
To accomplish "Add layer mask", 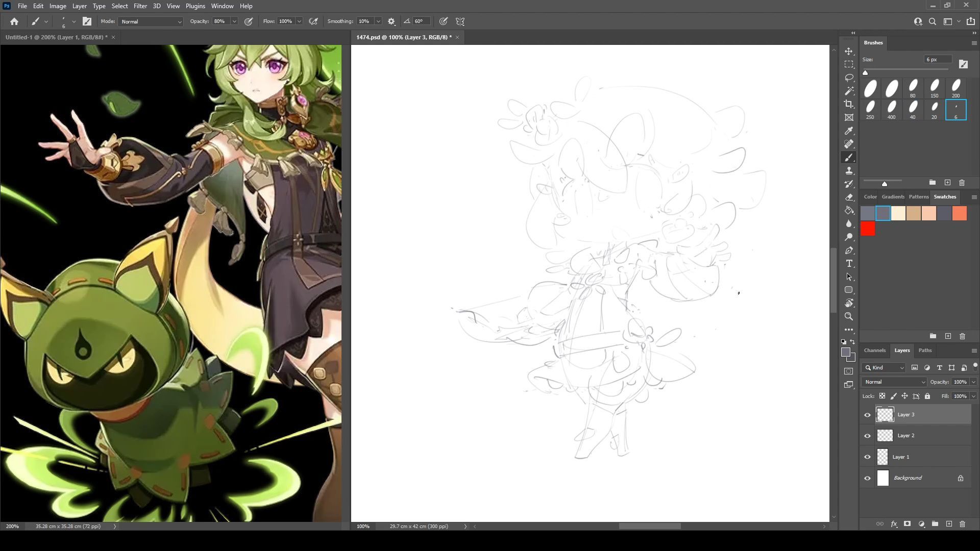I will pyautogui.click(x=907, y=524).
